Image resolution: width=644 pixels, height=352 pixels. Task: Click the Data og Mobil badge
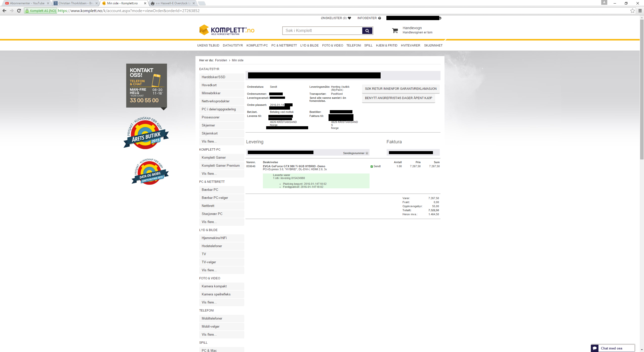coord(150,172)
